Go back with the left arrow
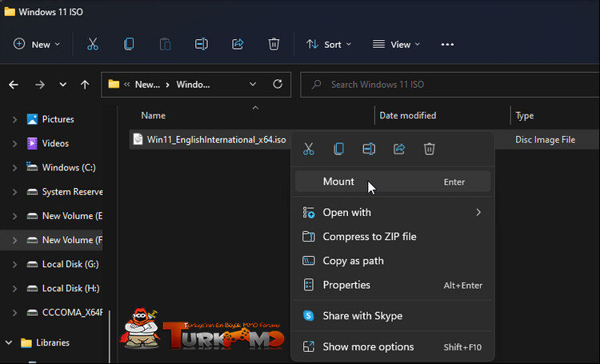The height and width of the screenshot is (364, 600). [14, 85]
